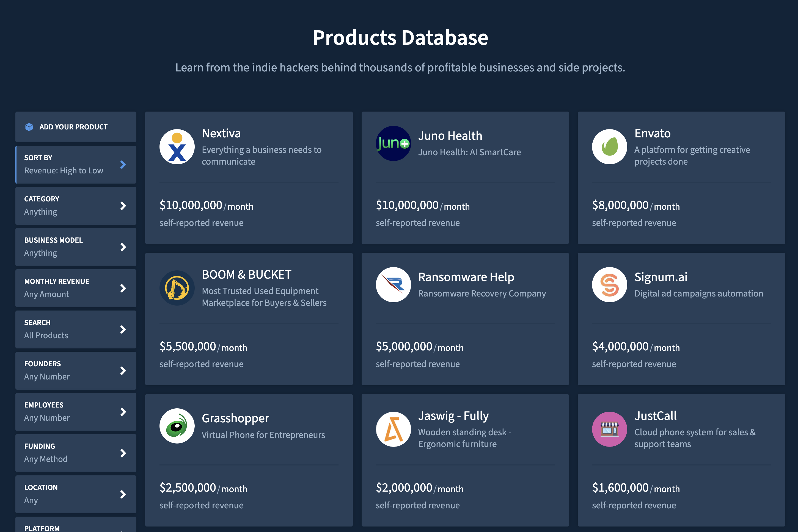Select Search 'All Products' value
The height and width of the screenshot is (532, 798).
coord(46,336)
